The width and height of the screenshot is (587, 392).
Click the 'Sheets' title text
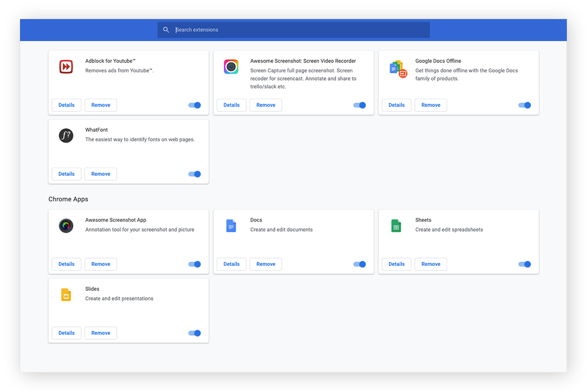click(423, 220)
